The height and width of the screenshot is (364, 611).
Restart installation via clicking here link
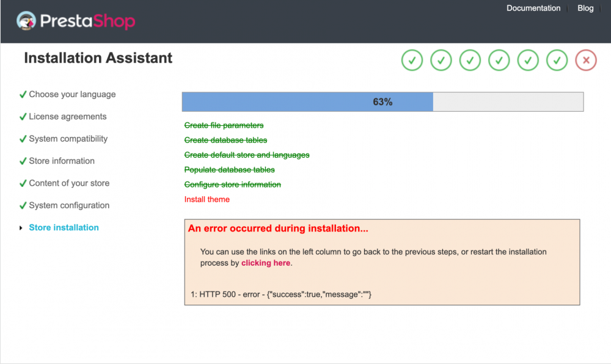(x=265, y=263)
